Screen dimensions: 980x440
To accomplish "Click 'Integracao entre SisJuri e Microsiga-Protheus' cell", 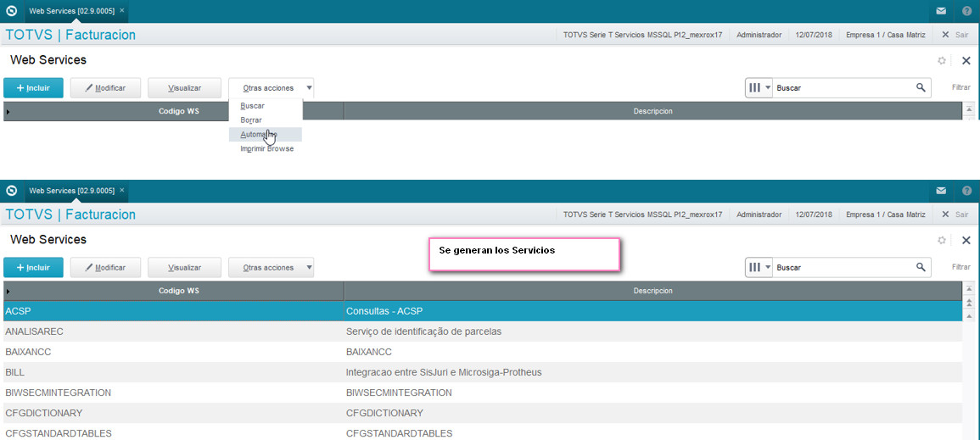I will [652, 372].
